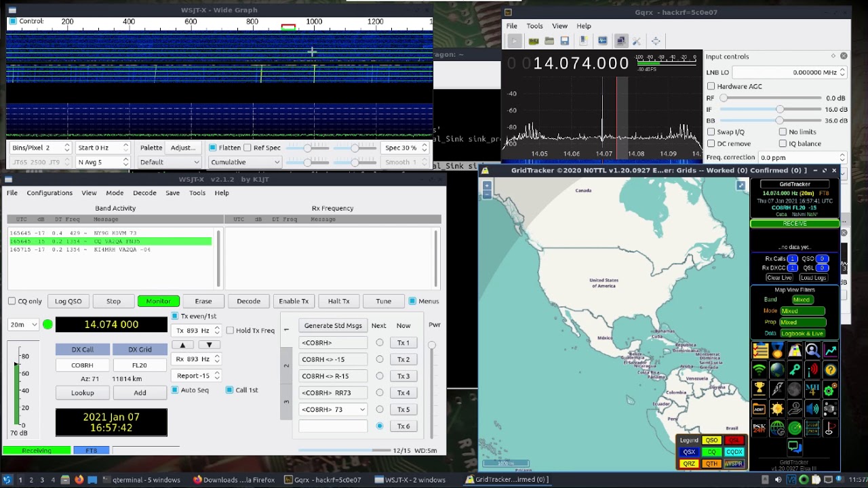Click the Gqrx save settings floppy icon
The image size is (868, 488).
coord(564,41)
